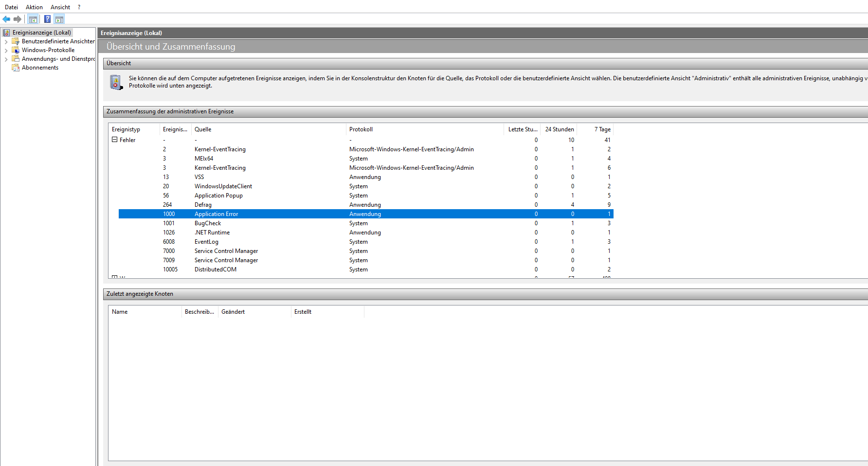Select the EventLog event row
This screenshot has height=466, width=868.
coord(366,242)
